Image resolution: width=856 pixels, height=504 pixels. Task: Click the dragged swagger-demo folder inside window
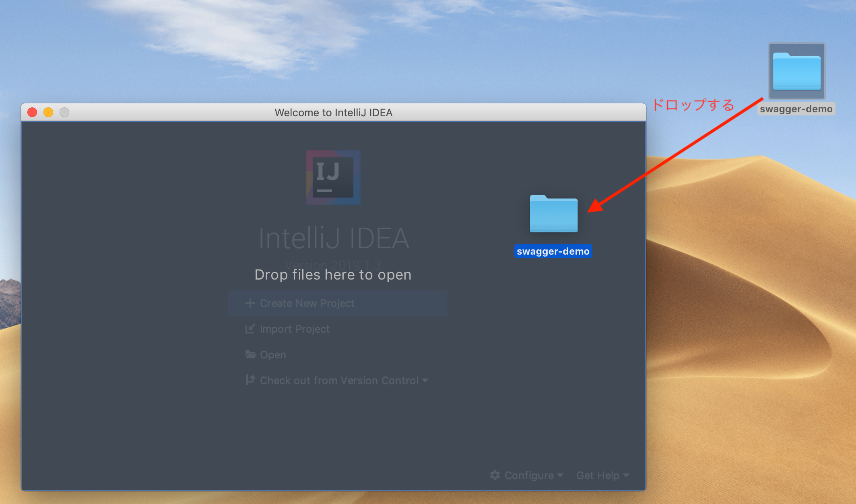(553, 214)
